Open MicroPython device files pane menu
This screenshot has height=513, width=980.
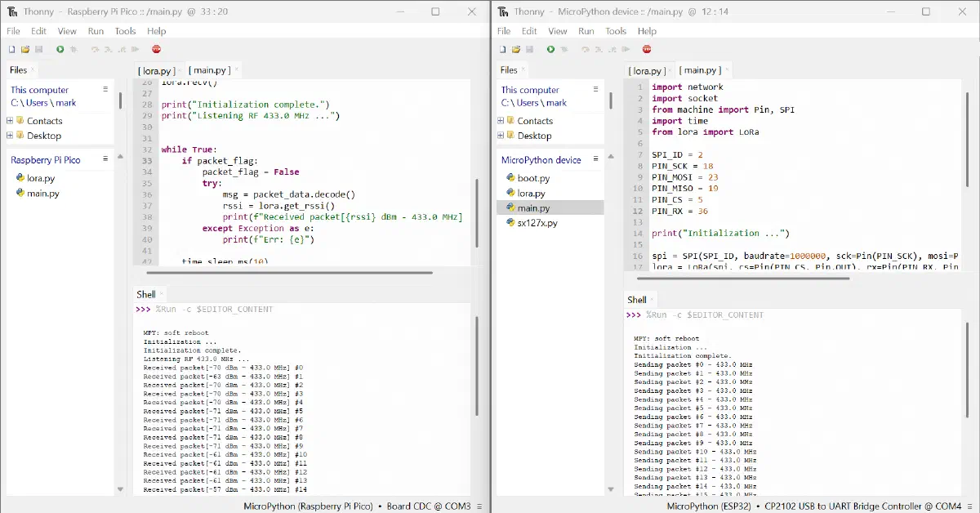click(596, 160)
